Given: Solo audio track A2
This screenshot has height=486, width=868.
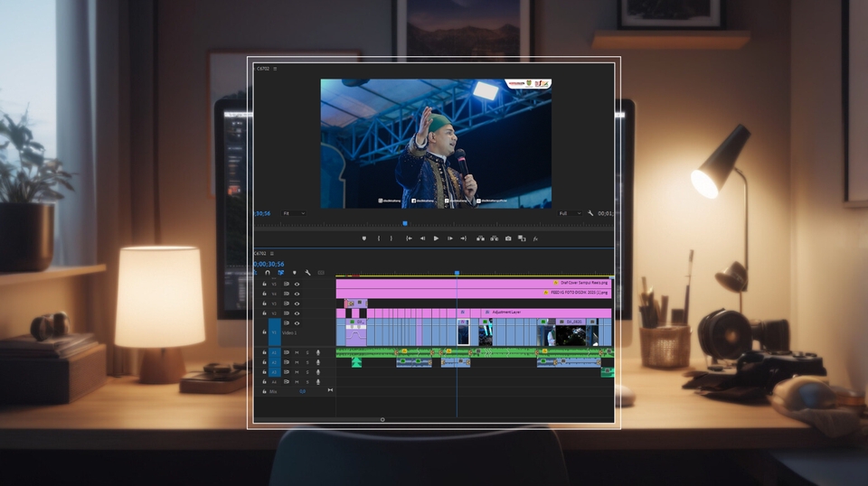Looking at the screenshot, I should (307, 362).
